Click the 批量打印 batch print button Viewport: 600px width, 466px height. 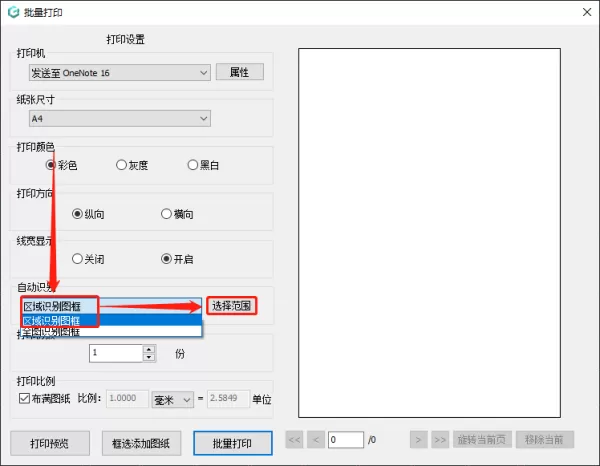(x=233, y=443)
